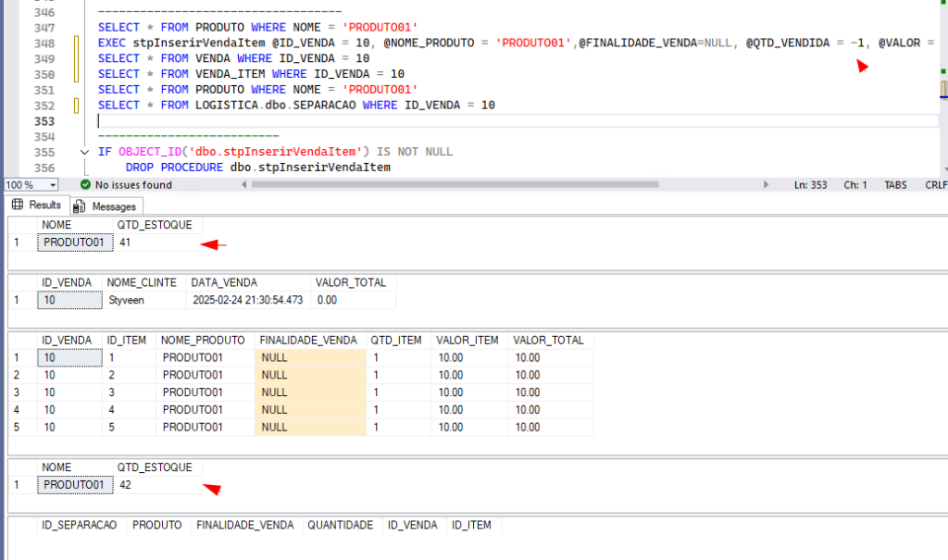Click the Ln: 353 line indicator

coord(811,184)
